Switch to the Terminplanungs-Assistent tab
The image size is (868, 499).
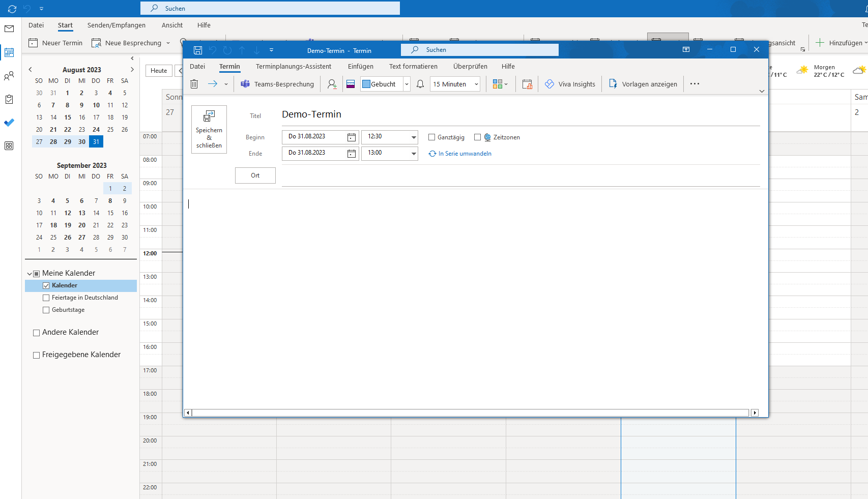(293, 67)
